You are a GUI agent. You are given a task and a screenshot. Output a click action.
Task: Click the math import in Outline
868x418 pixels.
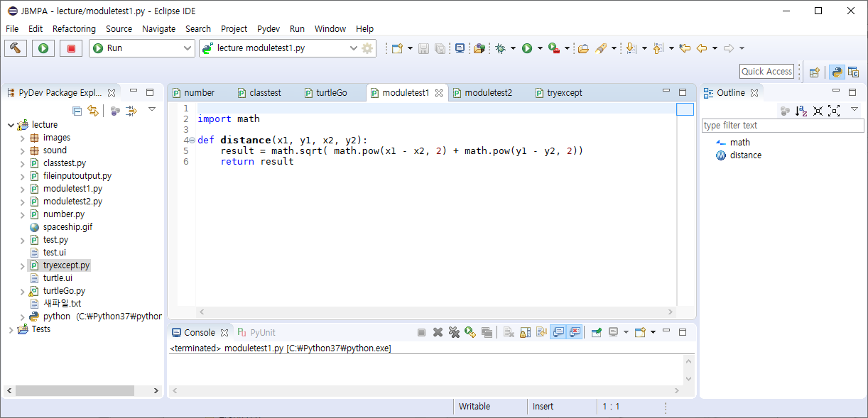pyautogui.click(x=740, y=143)
